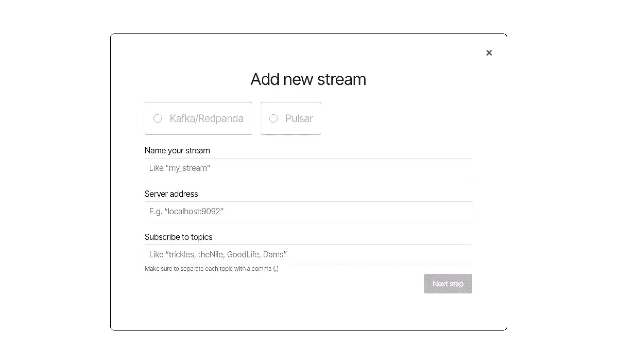Click the "Server address" label
The height and width of the screenshot is (364, 618).
pyautogui.click(x=171, y=194)
